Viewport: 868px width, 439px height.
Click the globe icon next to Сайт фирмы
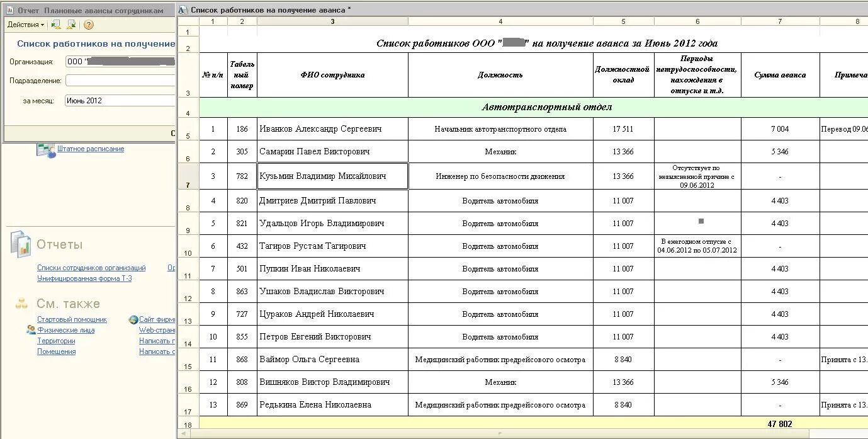(x=133, y=319)
